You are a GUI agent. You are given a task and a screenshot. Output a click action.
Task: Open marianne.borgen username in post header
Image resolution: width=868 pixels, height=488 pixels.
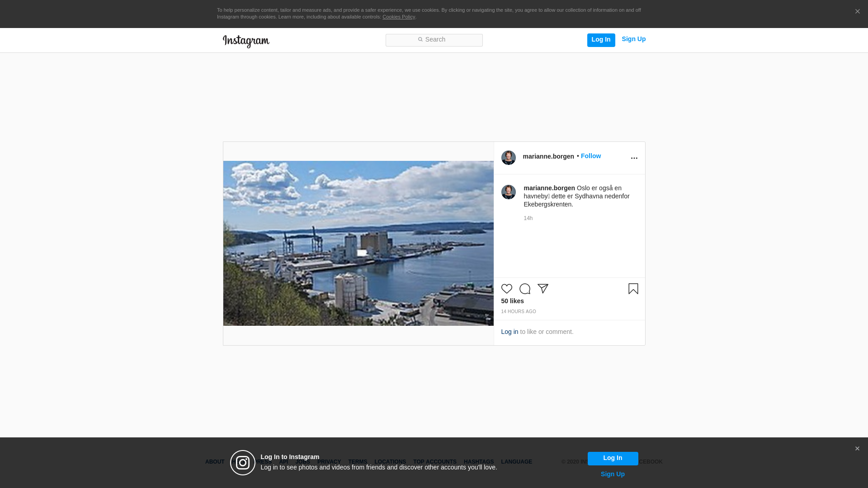click(x=548, y=156)
